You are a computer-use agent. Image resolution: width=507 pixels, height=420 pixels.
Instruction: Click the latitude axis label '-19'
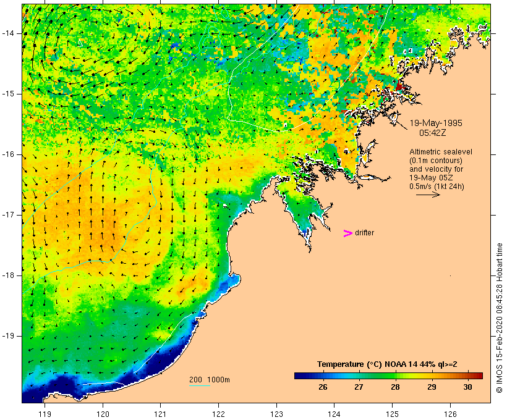click(8, 336)
